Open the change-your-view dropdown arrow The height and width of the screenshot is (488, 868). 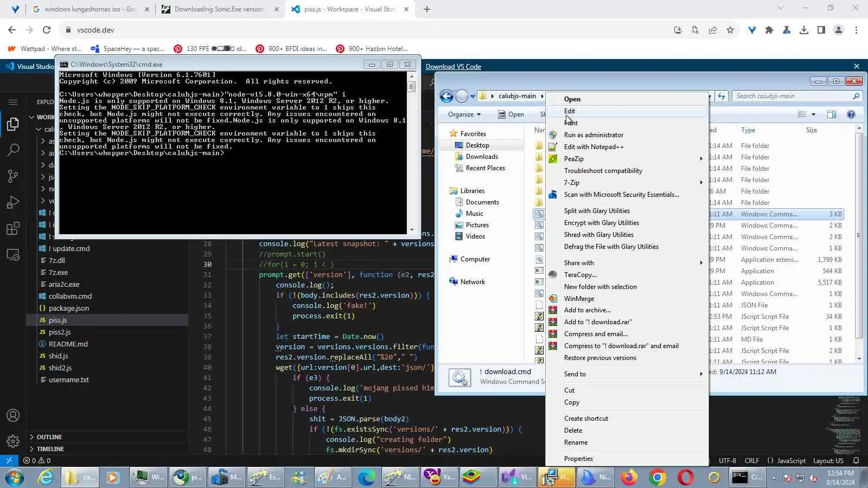pos(813,114)
